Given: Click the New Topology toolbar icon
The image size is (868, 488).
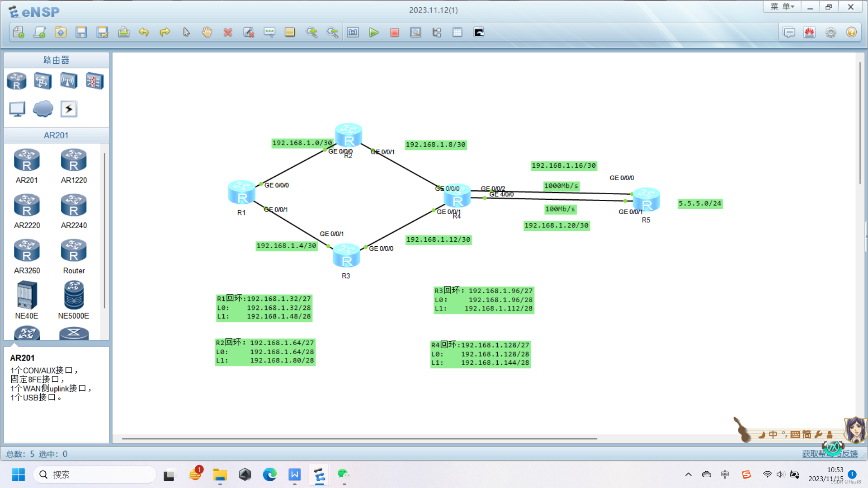Looking at the screenshot, I should (x=19, y=32).
